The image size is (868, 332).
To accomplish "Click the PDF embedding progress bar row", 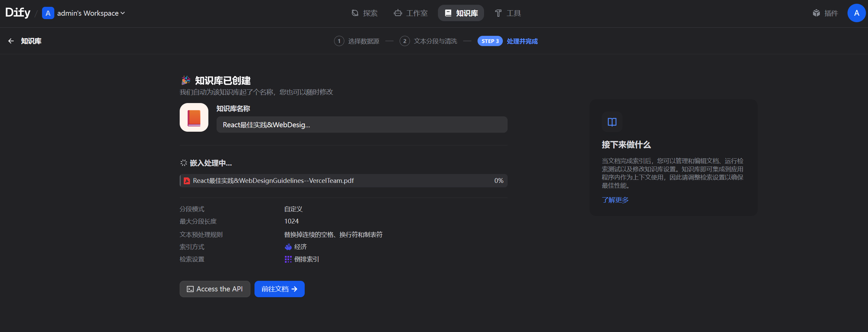I will pyautogui.click(x=344, y=181).
